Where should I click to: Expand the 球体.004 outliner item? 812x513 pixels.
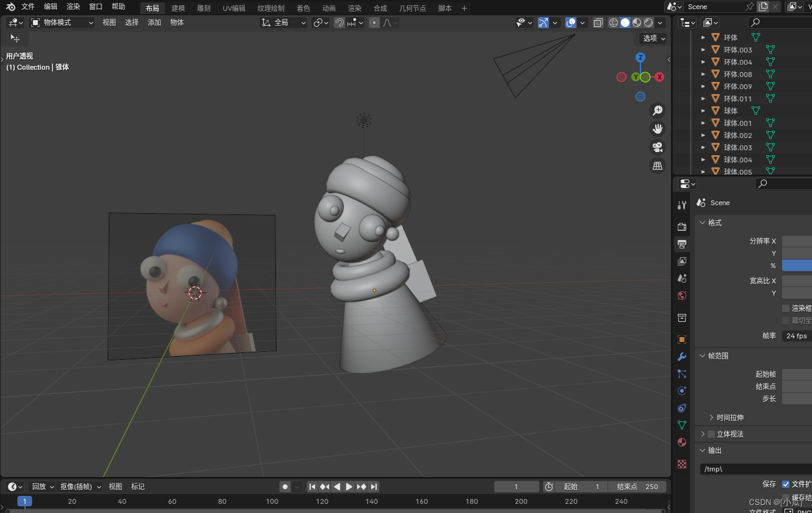[703, 159]
